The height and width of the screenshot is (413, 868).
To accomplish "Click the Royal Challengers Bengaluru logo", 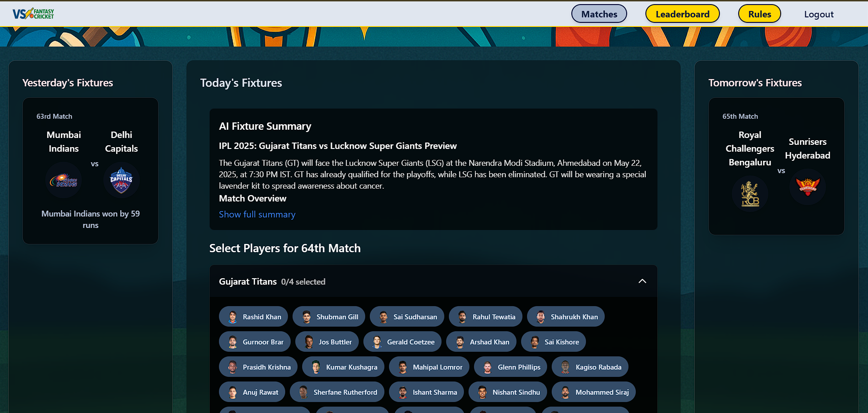I will coord(750,194).
